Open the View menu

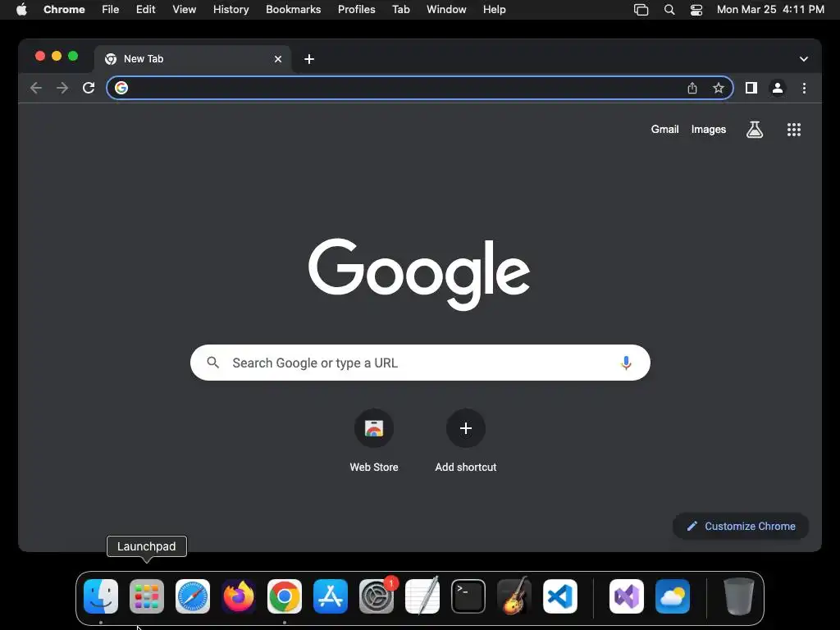click(184, 10)
